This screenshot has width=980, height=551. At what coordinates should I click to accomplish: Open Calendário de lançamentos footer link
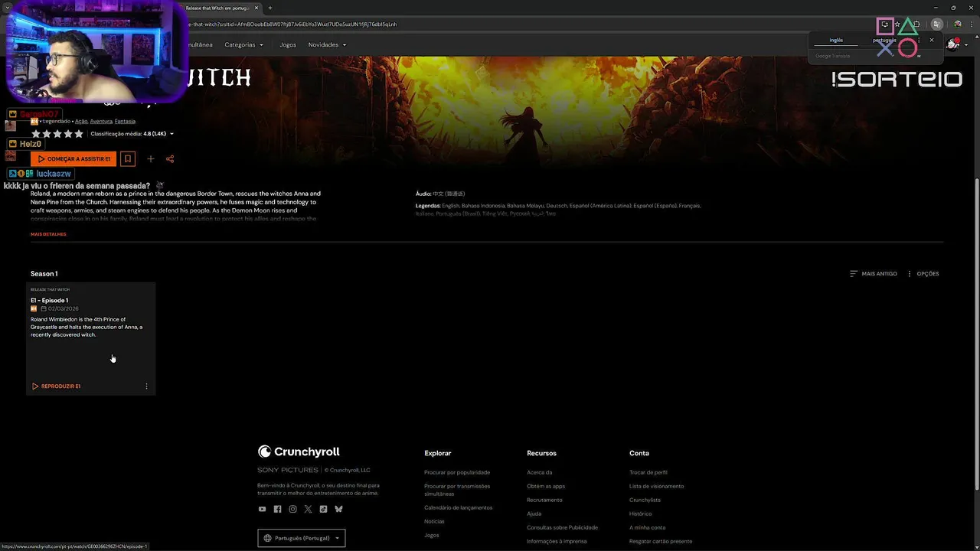[459, 507]
